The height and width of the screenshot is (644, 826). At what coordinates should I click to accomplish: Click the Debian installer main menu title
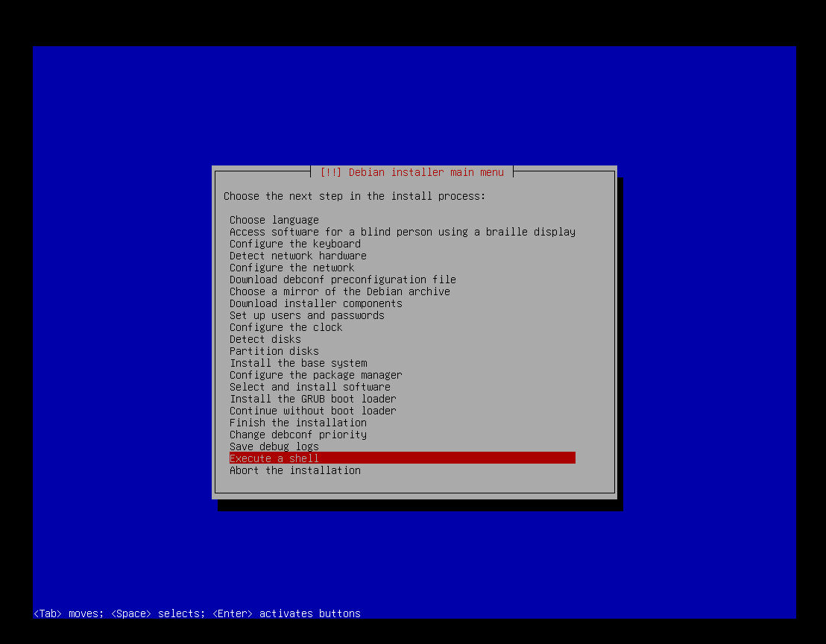click(412, 173)
